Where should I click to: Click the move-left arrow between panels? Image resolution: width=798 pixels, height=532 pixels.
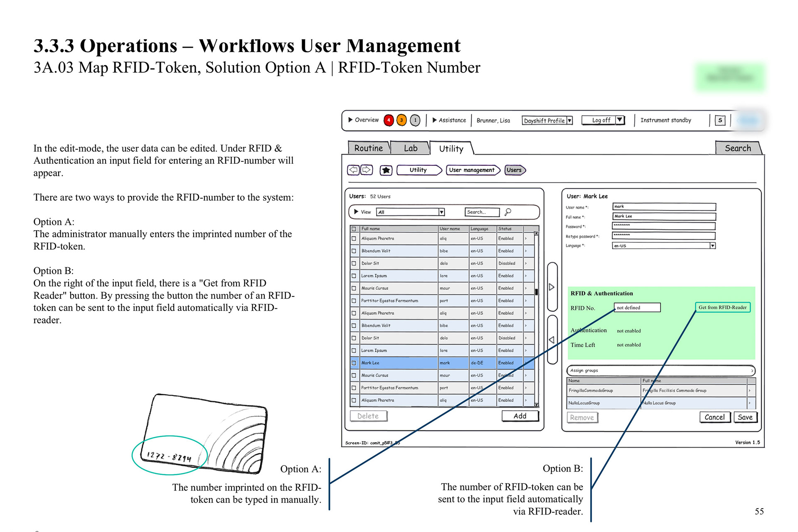click(552, 340)
